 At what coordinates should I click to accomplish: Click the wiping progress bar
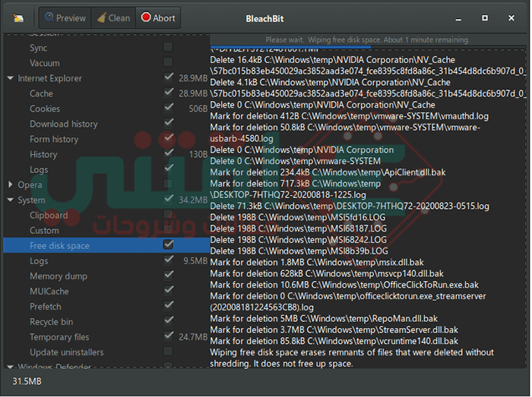pyautogui.click(x=368, y=47)
